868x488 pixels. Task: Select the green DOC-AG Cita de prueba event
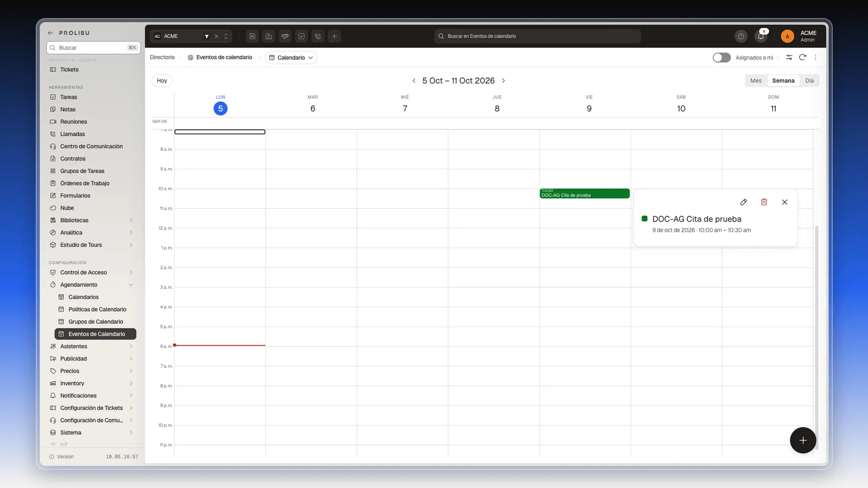[x=585, y=193]
